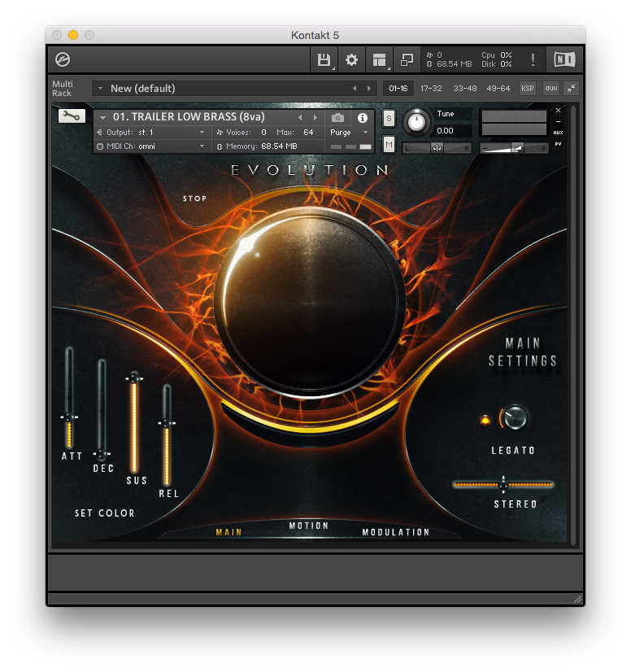This screenshot has width=631, height=672.
Task: Click the Stereo width slider handle
Action: (503, 484)
